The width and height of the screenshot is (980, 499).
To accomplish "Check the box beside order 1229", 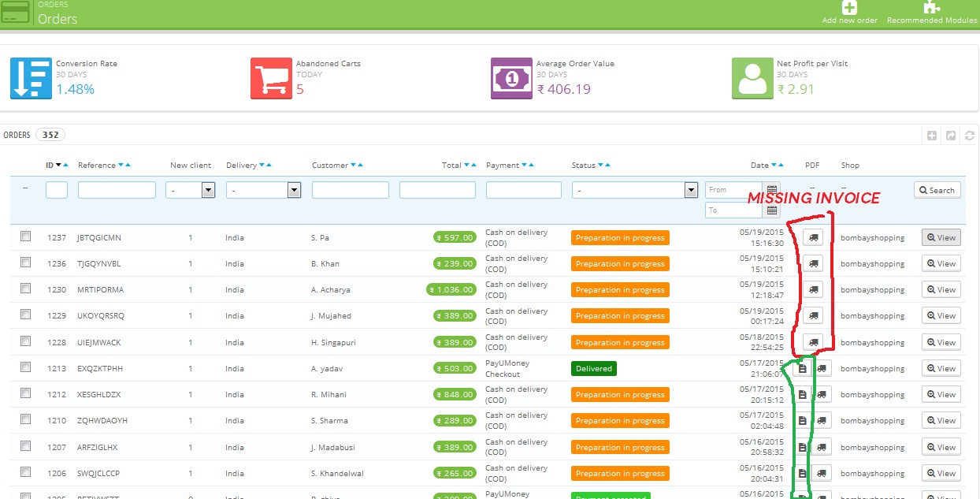I will click(x=26, y=314).
